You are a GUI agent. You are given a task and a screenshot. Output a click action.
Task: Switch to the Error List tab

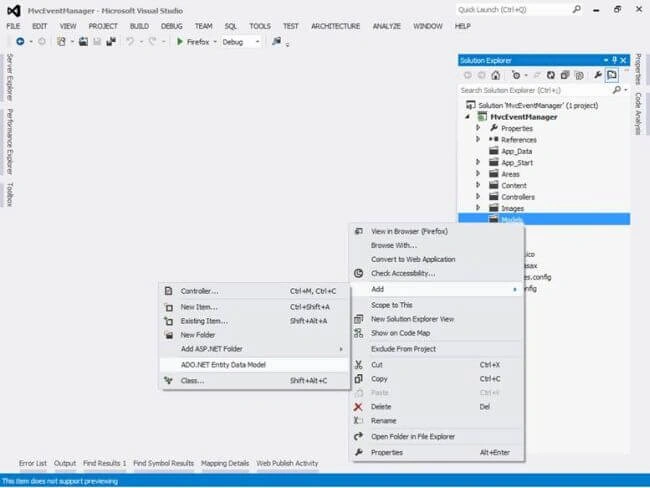tap(32, 464)
